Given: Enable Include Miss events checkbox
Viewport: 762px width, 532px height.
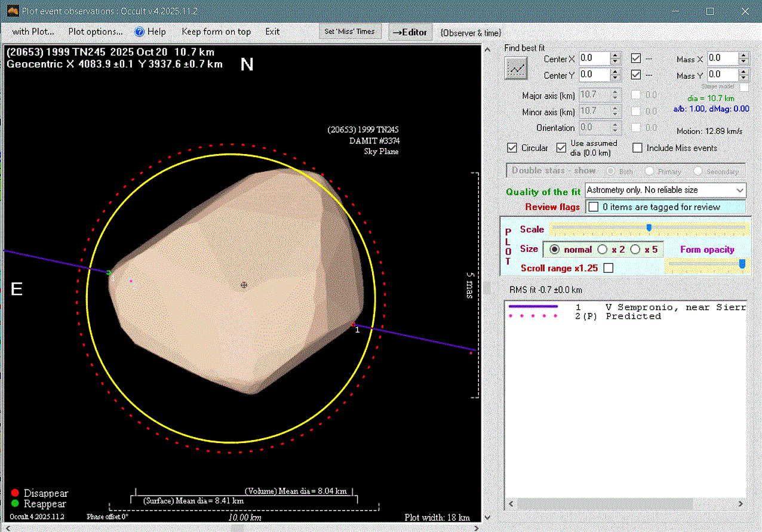Looking at the screenshot, I should click(x=637, y=147).
